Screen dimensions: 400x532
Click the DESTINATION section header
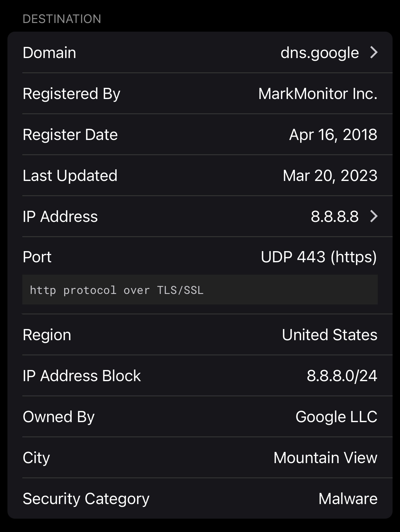(62, 19)
